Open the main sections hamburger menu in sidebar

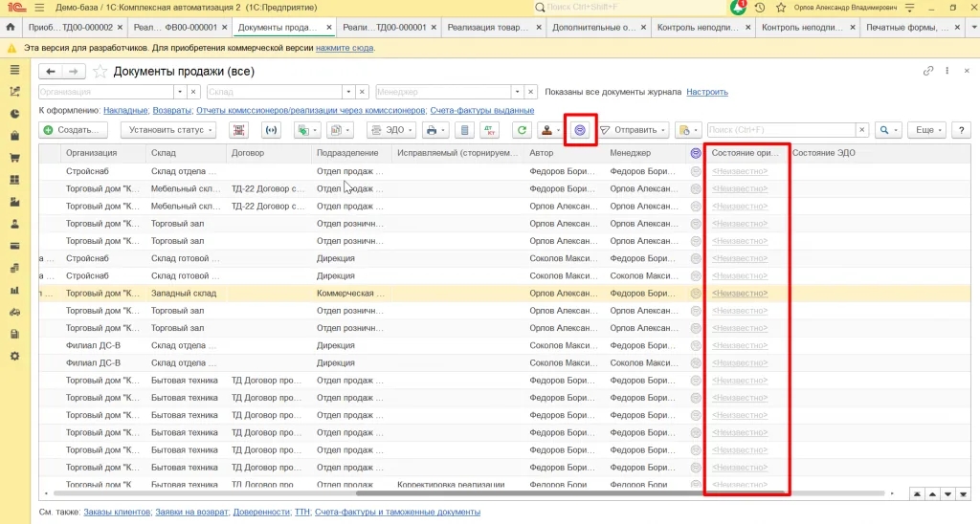click(14, 70)
